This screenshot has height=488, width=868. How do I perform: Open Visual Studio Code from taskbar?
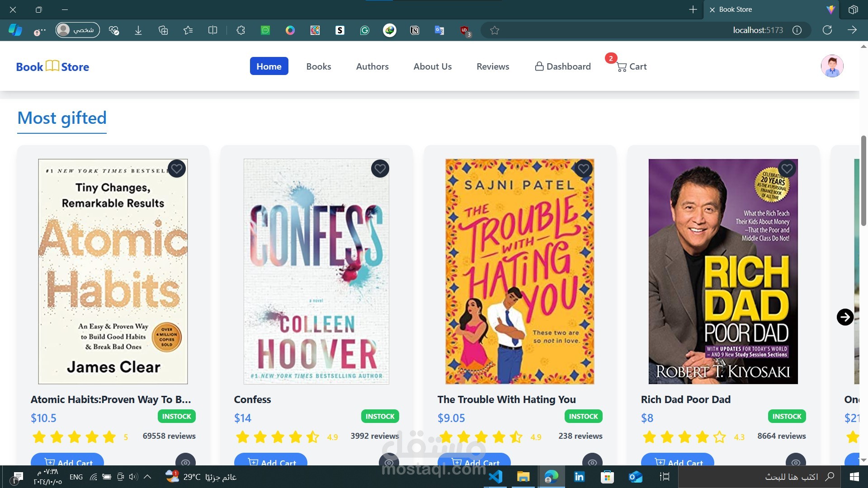point(496,477)
